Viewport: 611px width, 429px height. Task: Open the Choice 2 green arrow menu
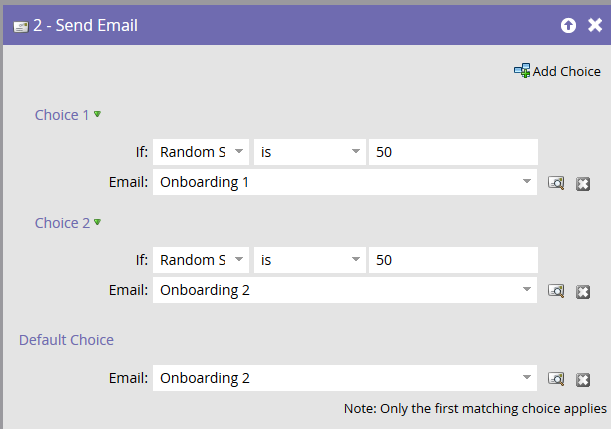(97, 222)
